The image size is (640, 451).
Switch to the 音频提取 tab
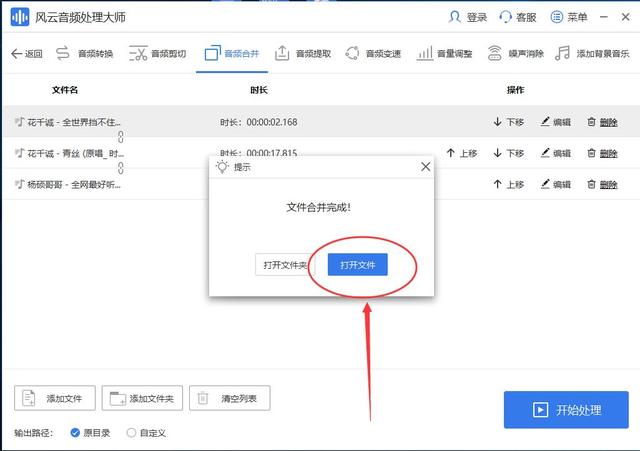click(x=302, y=53)
